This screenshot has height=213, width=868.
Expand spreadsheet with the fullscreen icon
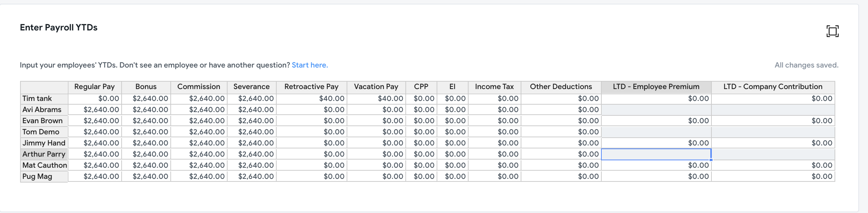click(x=832, y=31)
